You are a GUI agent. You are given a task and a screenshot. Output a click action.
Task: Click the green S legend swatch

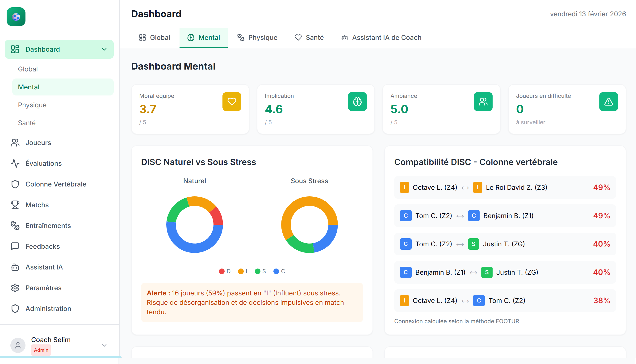point(257,271)
